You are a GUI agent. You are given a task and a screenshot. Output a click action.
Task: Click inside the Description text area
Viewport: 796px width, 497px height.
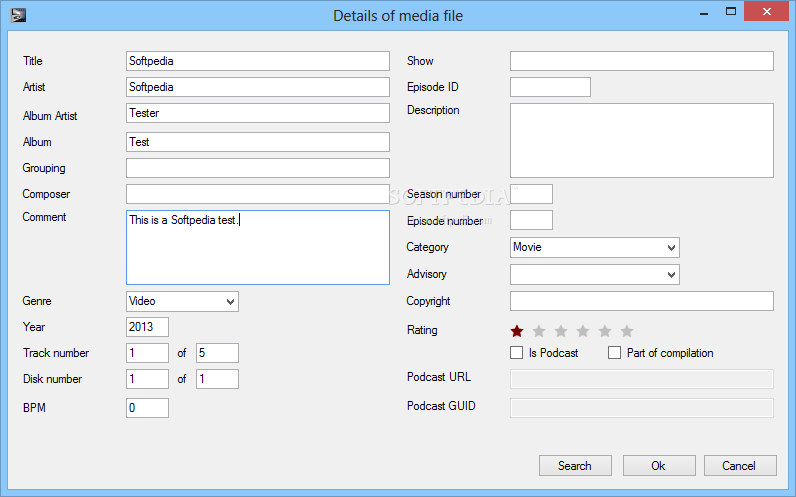(642, 141)
